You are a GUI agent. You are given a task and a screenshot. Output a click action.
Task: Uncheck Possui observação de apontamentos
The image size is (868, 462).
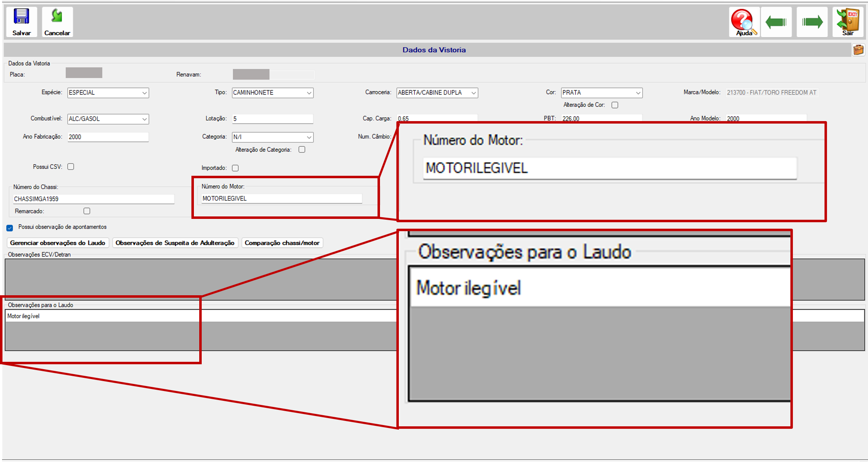(10, 228)
